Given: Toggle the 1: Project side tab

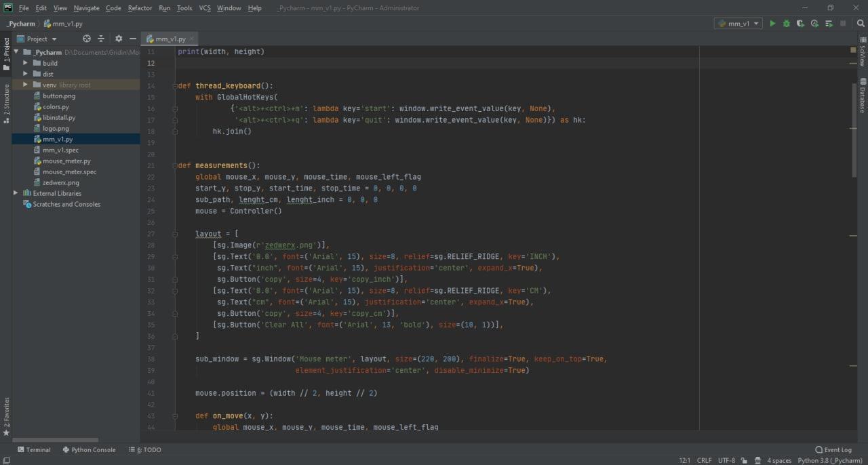Looking at the screenshot, I should pyautogui.click(x=6, y=54).
